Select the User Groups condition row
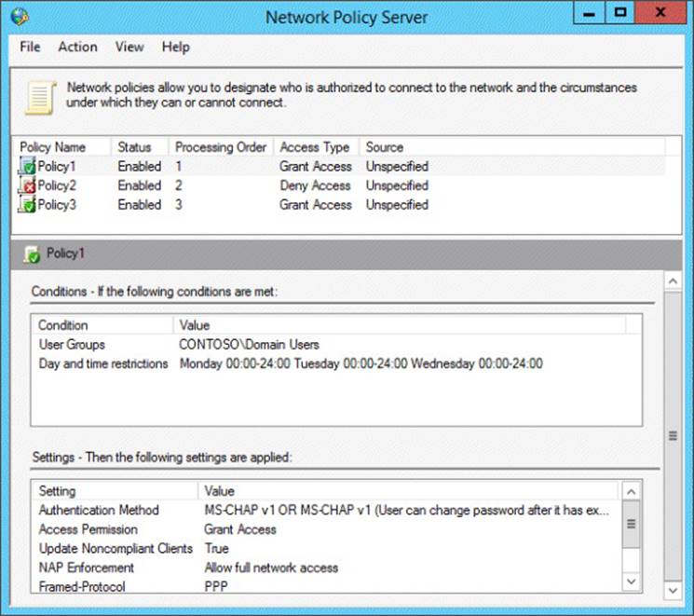 tap(72, 345)
